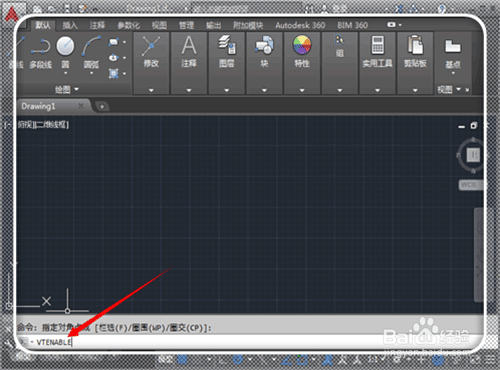This screenshot has height=370, width=500.
Task: Expand the View (视图) panel dropdown
Action: [459, 89]
